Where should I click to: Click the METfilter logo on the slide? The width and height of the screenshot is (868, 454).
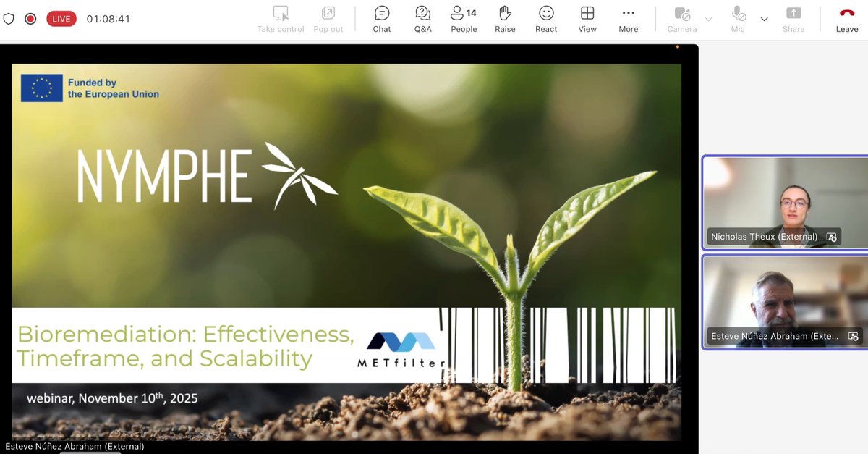coord(401,350)
